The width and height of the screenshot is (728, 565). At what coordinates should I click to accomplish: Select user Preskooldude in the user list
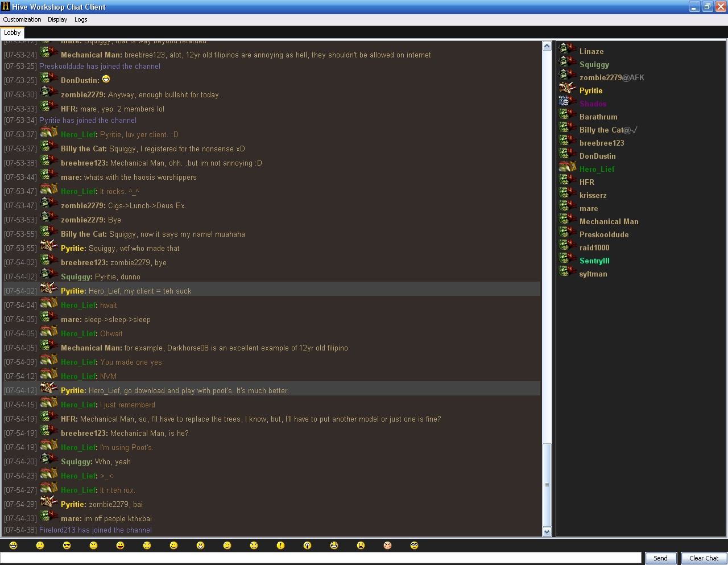(604, 234)
